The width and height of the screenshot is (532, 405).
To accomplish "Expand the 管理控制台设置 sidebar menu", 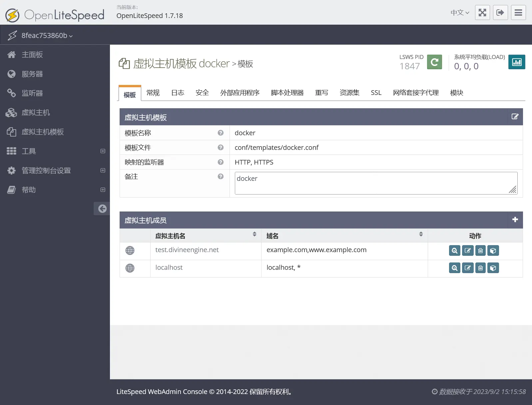I will (103, 171).
